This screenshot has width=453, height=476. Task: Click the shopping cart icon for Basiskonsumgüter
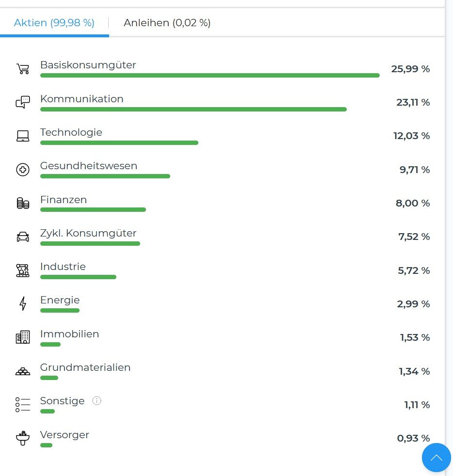click(23, 69)
